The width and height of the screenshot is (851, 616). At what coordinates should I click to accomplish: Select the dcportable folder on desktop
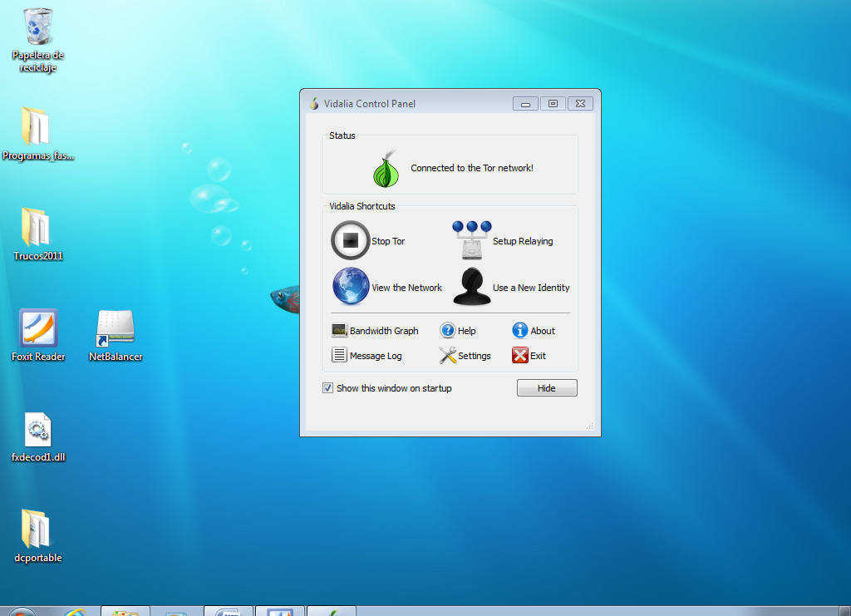click(36, 530)
